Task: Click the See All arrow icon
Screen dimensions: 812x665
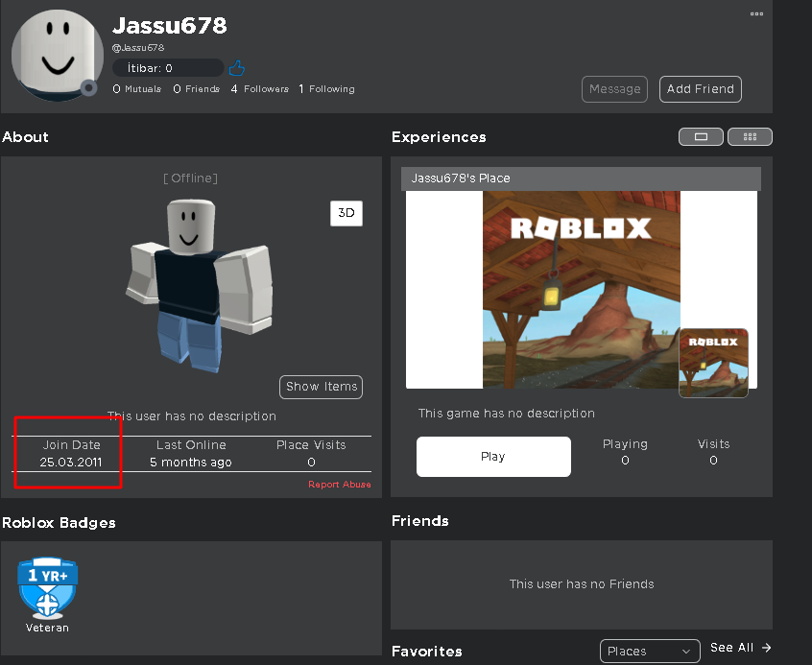Action: tap(767, 648)
